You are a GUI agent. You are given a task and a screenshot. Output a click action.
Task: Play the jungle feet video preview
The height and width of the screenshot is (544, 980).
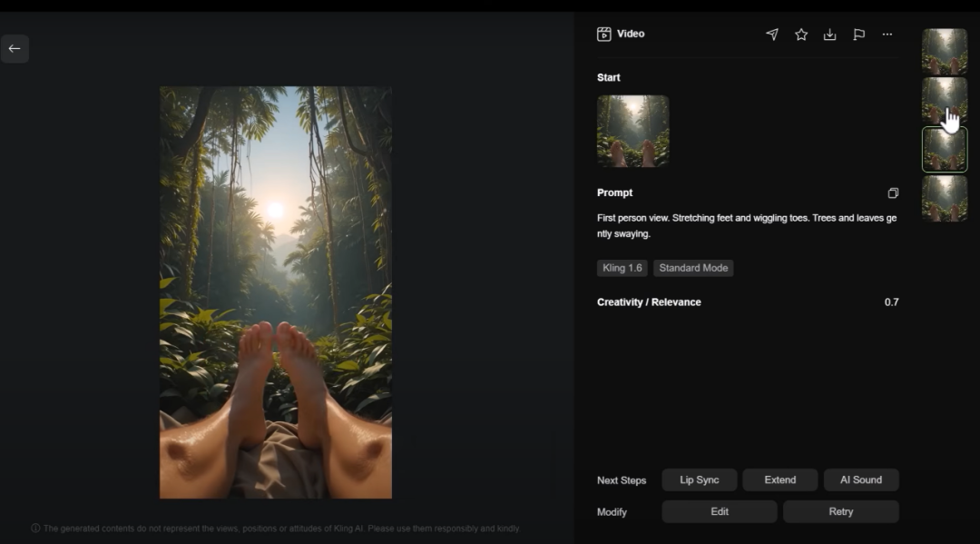pos(276,292)
